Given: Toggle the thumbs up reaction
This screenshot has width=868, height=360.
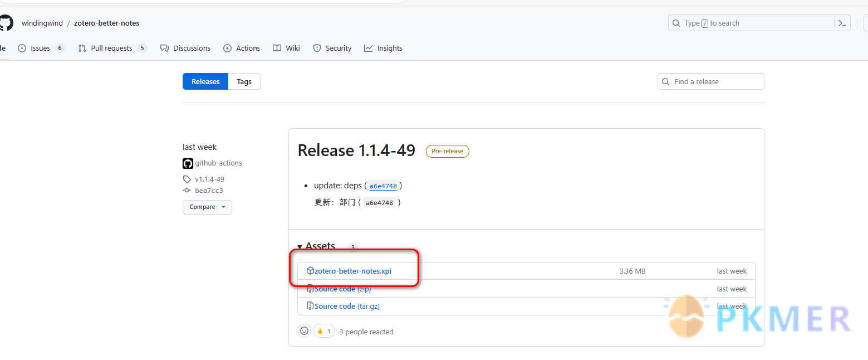Looking at the screenshot, I should tap(323, 331).
